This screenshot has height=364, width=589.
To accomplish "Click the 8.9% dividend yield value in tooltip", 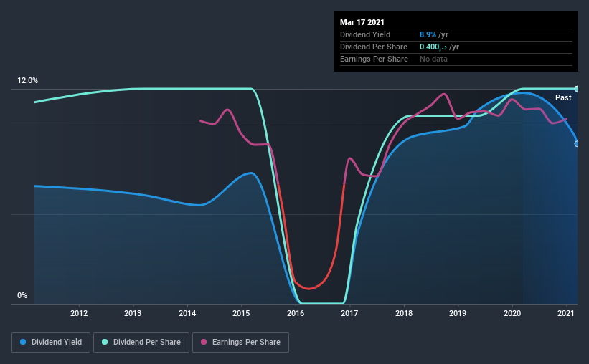I will coord(428,34).
